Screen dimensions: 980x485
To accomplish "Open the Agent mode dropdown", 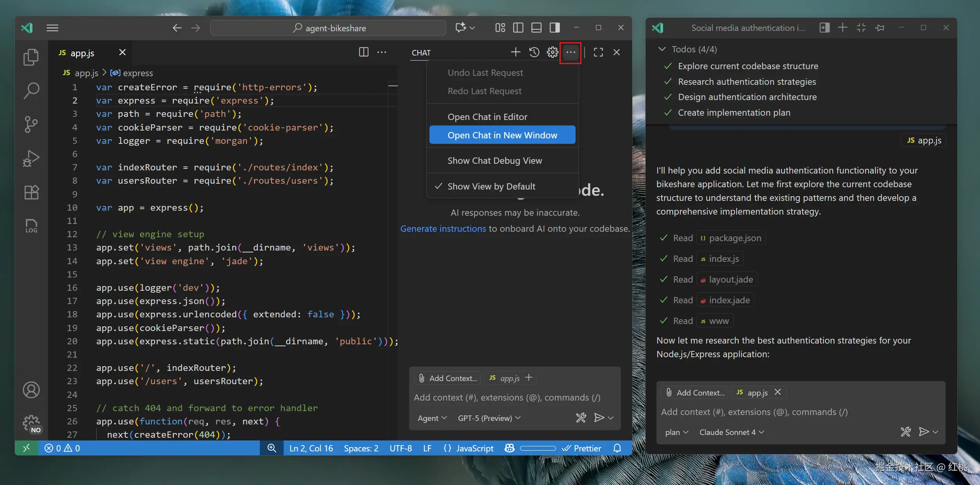I will pos(432,418).
